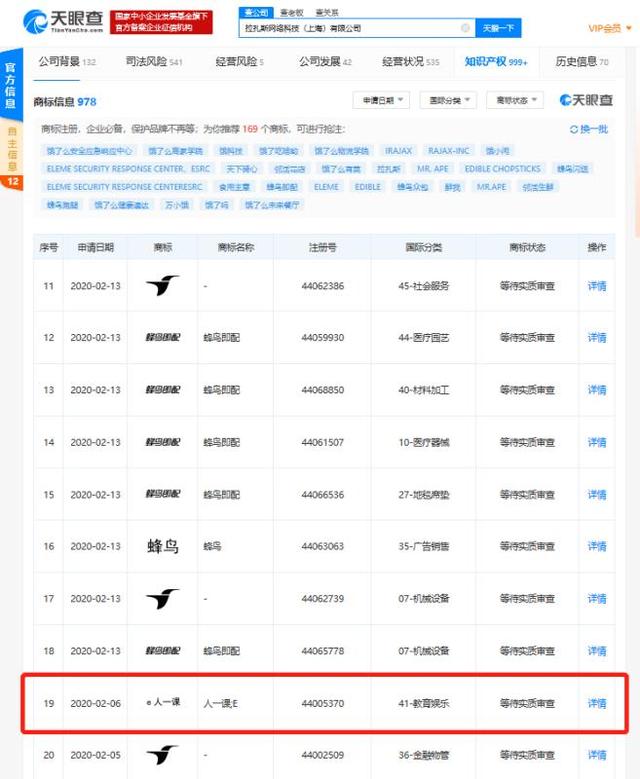Open 详情 for row 17
The image size is (640, 779).
click(597, 599)
